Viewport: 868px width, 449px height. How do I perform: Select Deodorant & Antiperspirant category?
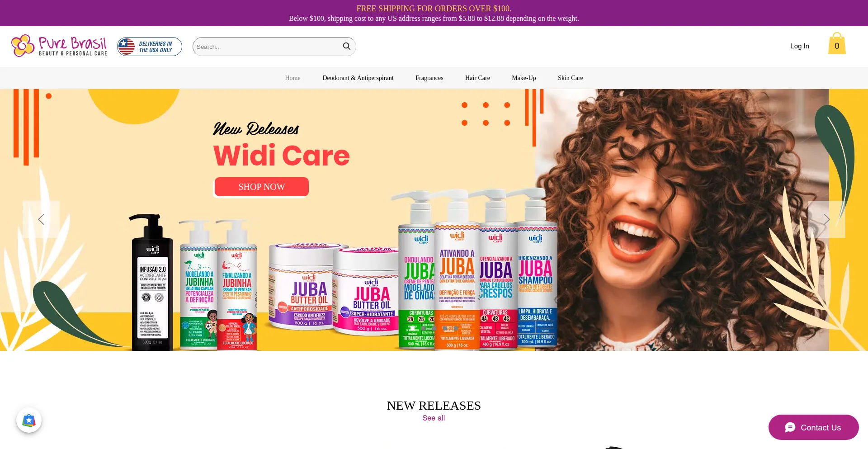coord(358,78)
